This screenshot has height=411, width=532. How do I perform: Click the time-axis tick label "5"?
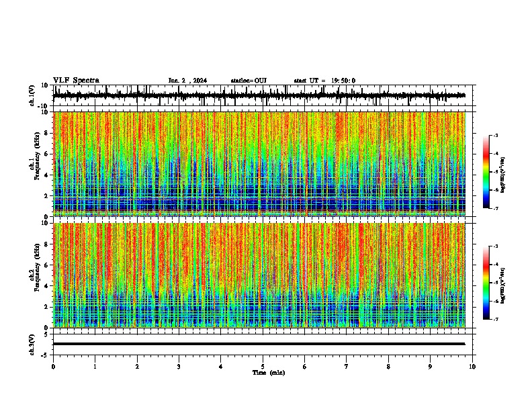[x=263, y=367]
